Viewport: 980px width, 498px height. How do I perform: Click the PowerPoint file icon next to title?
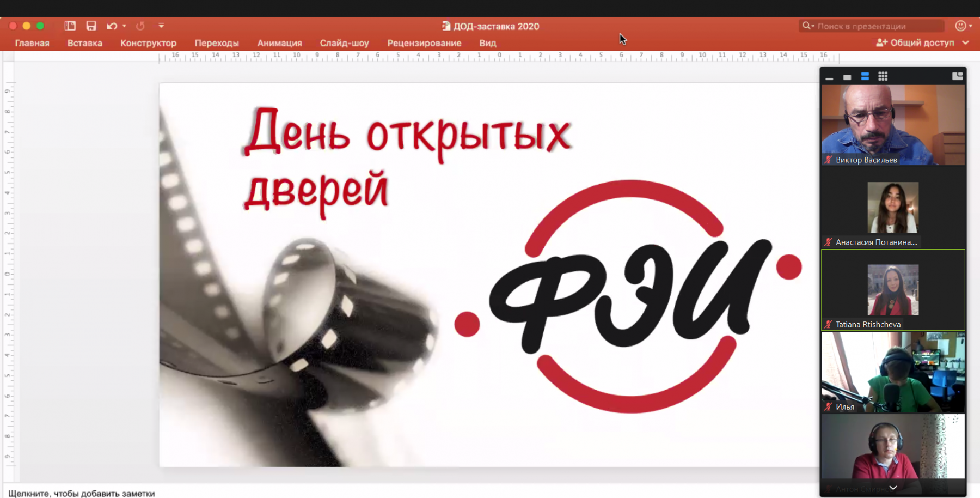446,26
